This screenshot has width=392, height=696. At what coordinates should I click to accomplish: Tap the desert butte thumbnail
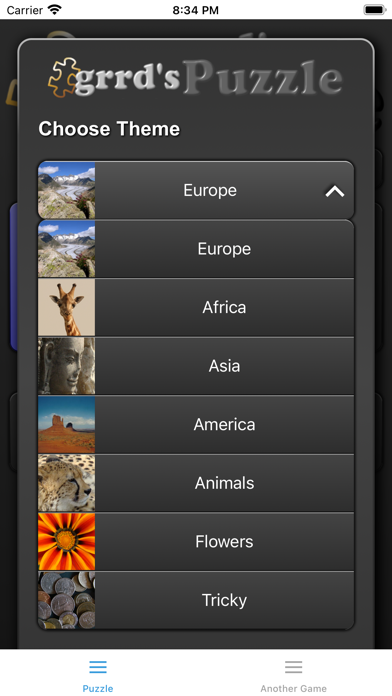[67, 424]
